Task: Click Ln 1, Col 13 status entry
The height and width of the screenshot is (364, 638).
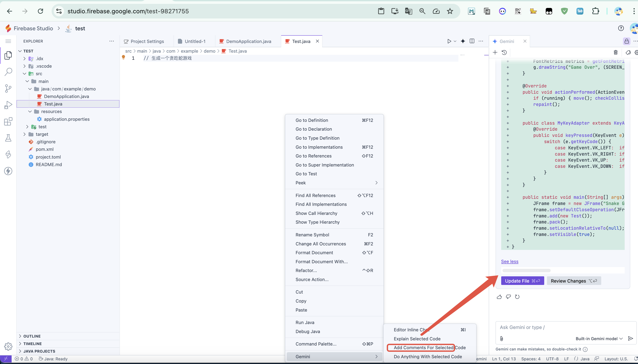Action: click(504, 359)
